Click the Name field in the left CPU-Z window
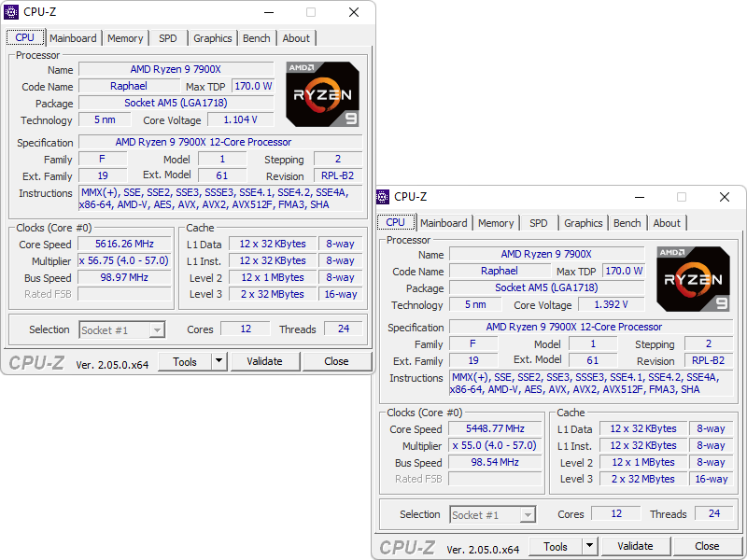Viewport: 747px width, 560px height. click(x=176, y=69)
